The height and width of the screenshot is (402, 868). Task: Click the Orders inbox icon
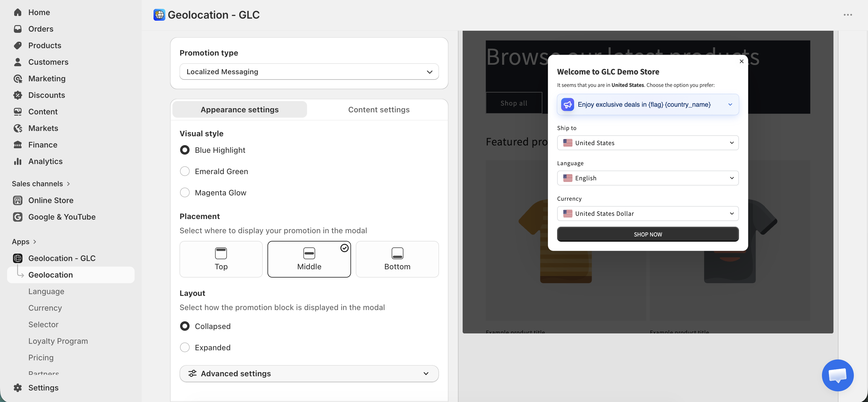point(17,29)
